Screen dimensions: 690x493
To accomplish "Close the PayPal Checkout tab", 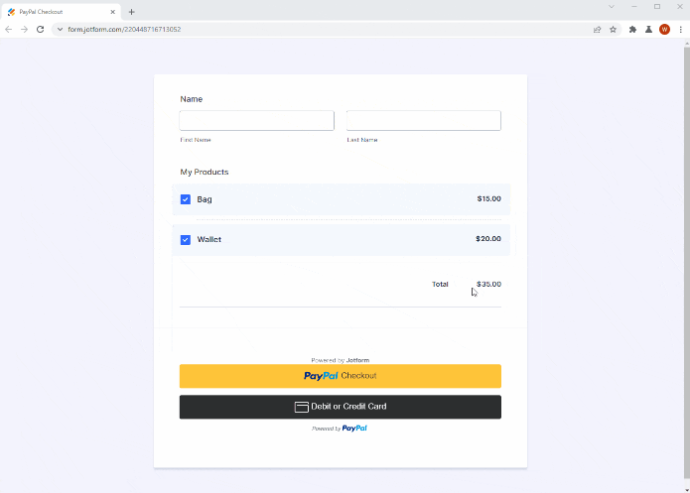I will pyautogui.click(x=113, y=12).
